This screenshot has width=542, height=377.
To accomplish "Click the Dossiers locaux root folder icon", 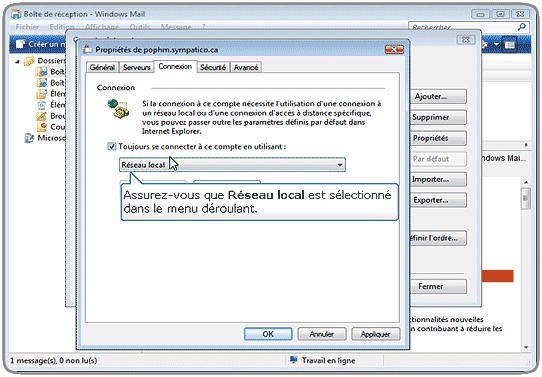I will click(x=29, y=61).
